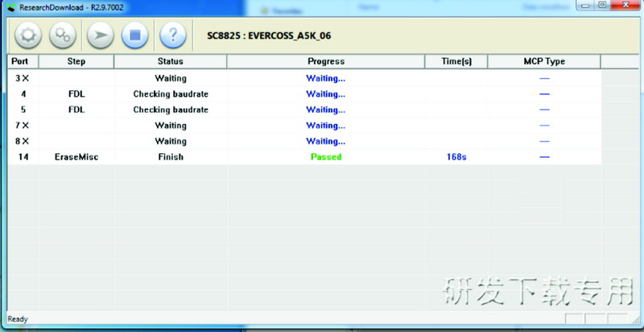Image resolution: width=644 pixels, height=332 pixels.
Task: Stop downloading with the square icon
Action: 135,35
